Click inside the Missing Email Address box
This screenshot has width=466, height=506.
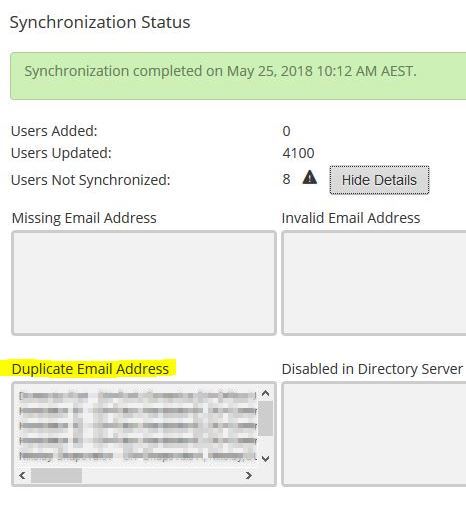[144, 283]
